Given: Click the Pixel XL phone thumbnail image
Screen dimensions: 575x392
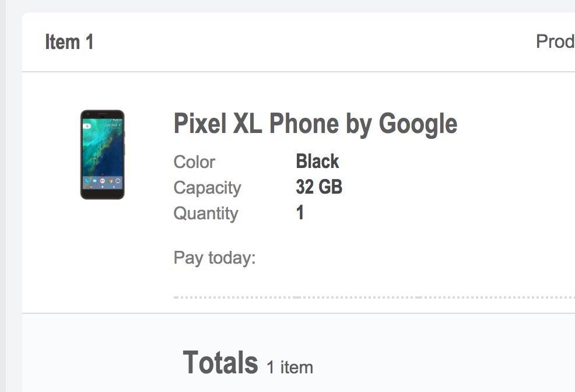Looking at the screenshot, I should click(102, 155).
